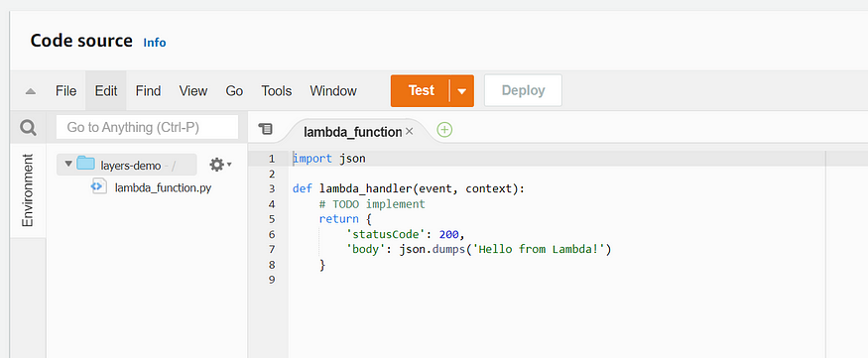This screenshot has width=868, height=358.
Task: Collapse the menu bar with the up arrow
Action: pos(31,91)
